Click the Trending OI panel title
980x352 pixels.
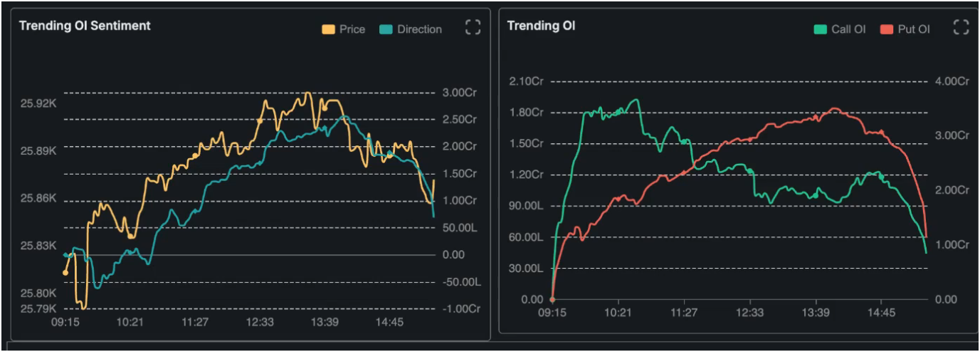[540, 26]
